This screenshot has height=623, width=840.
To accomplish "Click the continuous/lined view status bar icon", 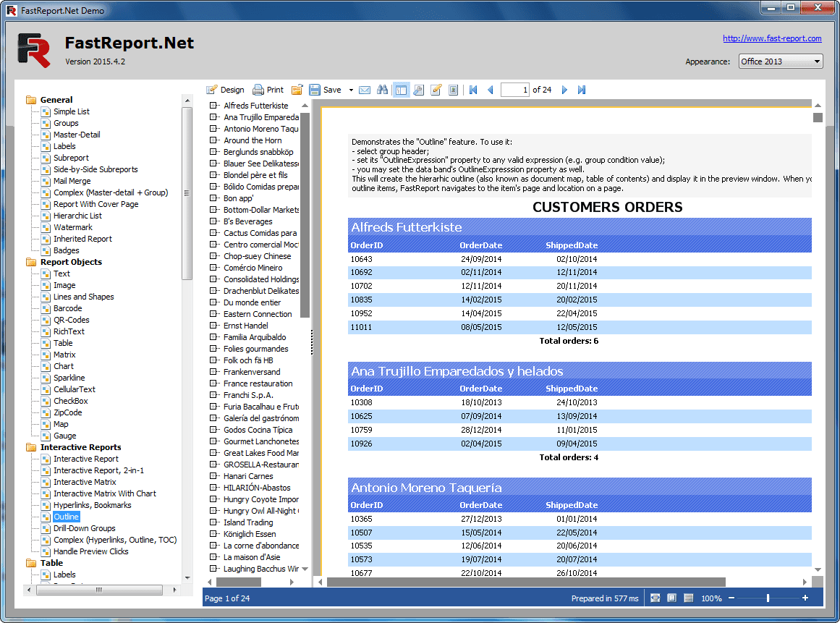I will pos(688,598).
